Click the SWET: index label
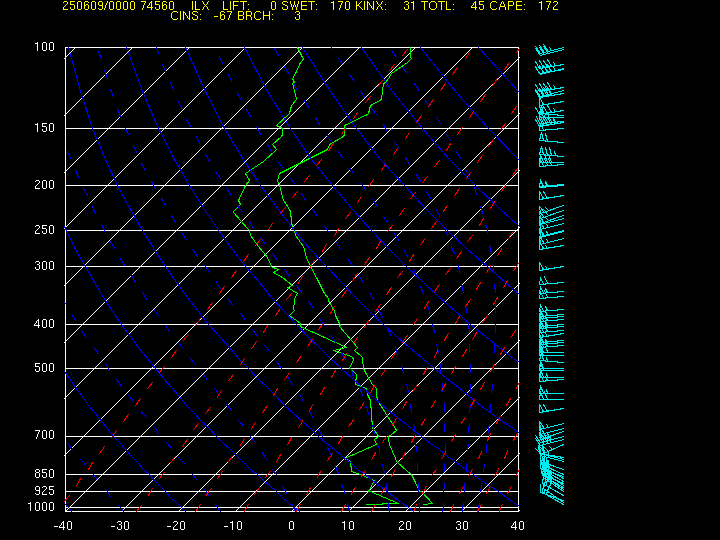Viewport: 720px width, 540px height. pos(300,6)
